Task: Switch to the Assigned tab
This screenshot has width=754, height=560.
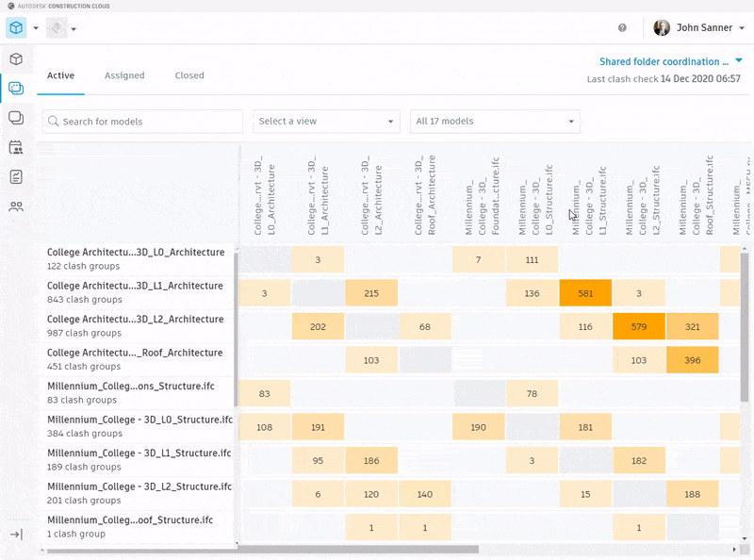Action: click(x=124, y=75)
